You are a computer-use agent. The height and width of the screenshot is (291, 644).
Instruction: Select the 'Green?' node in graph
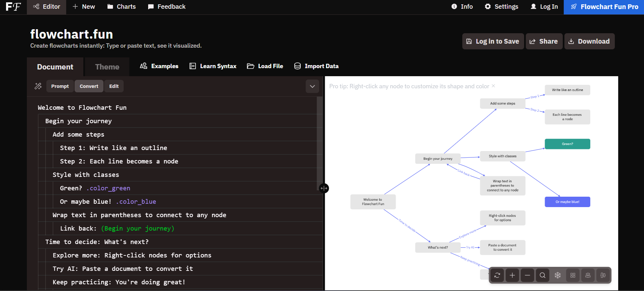coord(567,144)
